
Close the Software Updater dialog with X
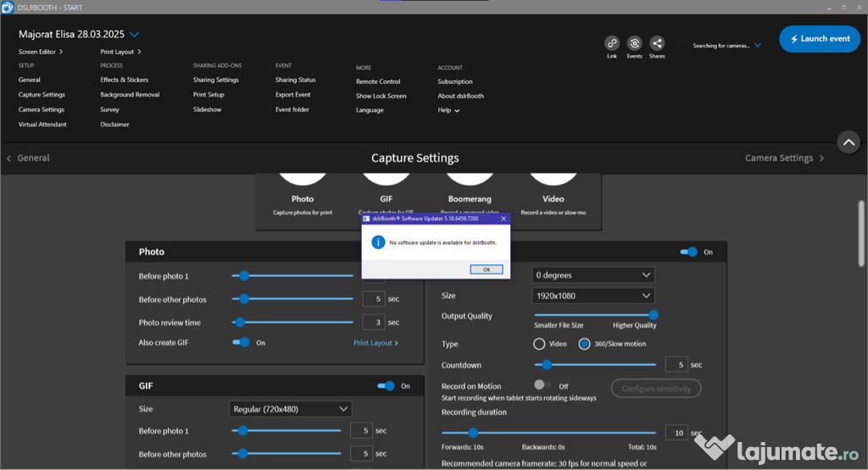tap(504, 218)
